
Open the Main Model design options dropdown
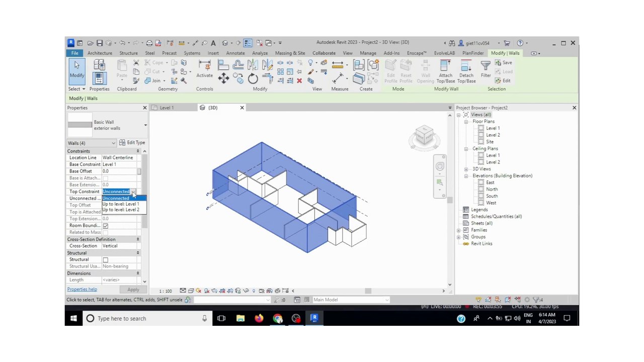[387, 300]
